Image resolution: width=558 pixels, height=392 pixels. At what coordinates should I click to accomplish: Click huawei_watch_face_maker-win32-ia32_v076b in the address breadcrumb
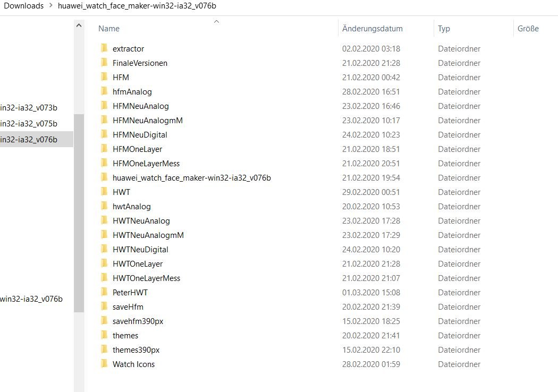click(137, 6)
